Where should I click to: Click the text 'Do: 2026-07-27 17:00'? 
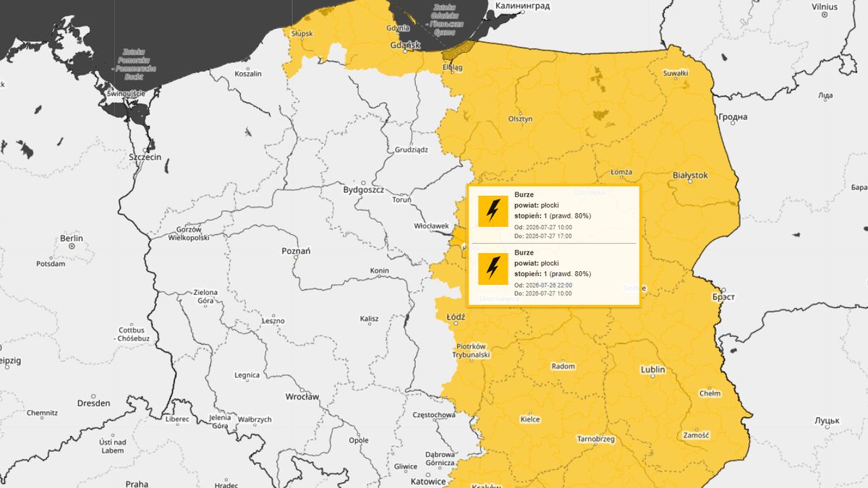pos(543,236)
